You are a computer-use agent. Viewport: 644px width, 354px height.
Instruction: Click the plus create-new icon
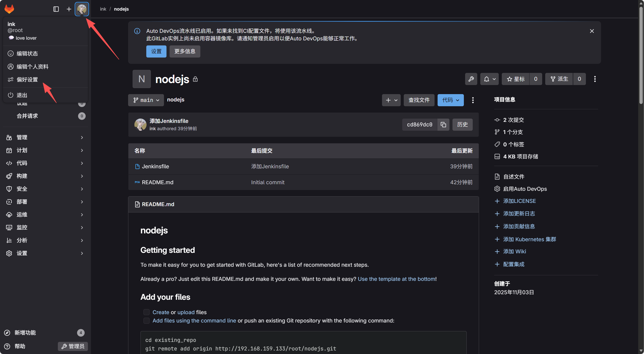tap(69, 9)
